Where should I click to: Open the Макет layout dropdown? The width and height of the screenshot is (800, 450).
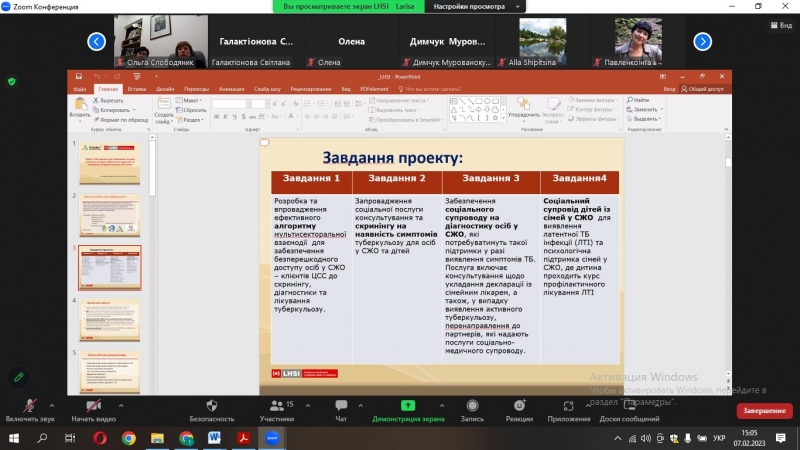point(189,101)
